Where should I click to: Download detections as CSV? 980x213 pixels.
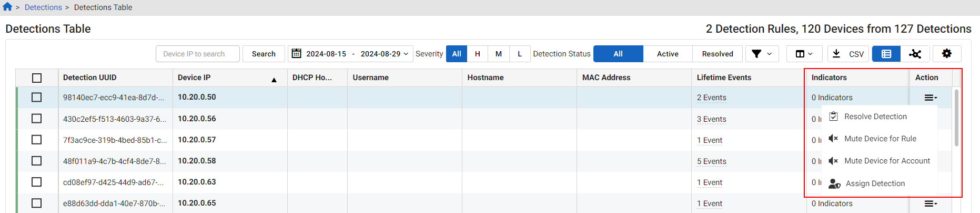tap(848, 54)
